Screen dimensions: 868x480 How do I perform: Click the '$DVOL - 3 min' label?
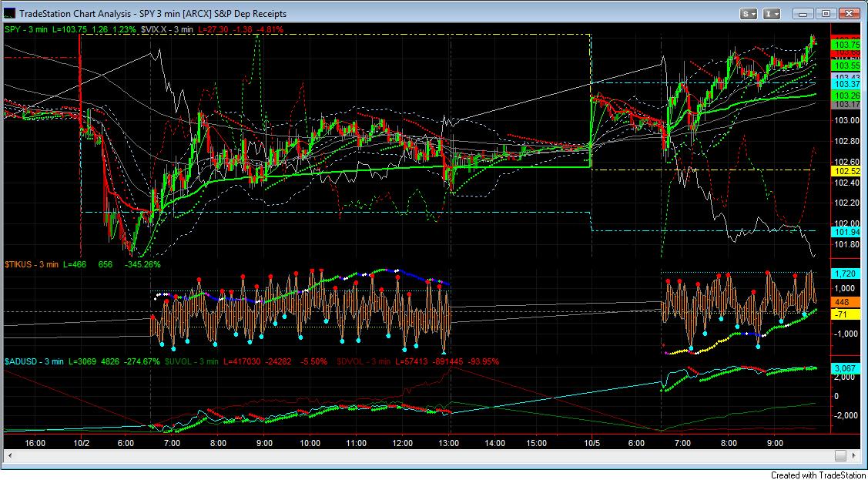point(362,361)
